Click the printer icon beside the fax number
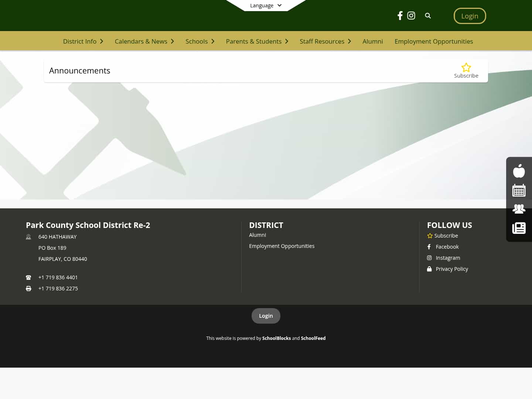 click(28, 288)
